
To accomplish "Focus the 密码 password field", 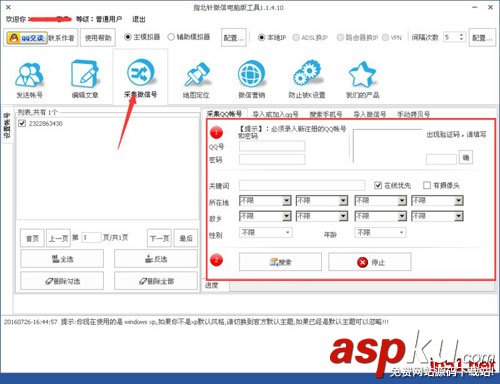I will tap(272, 159).
